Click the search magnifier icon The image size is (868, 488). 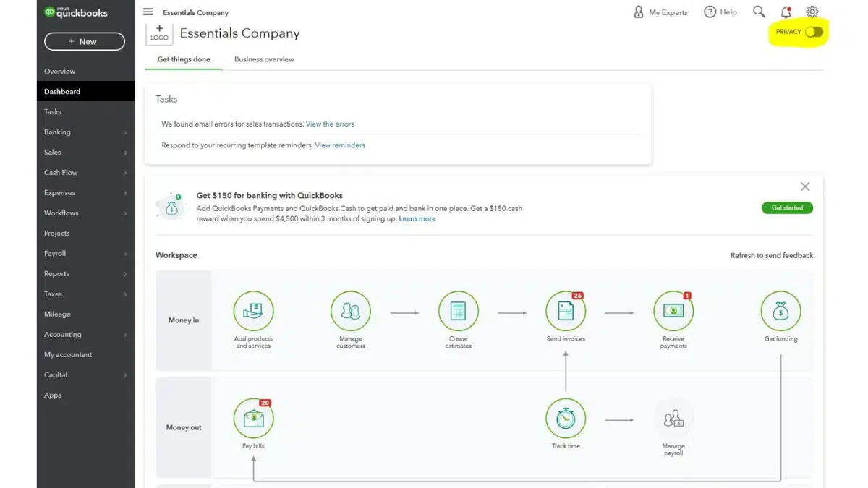pos(759,12)
